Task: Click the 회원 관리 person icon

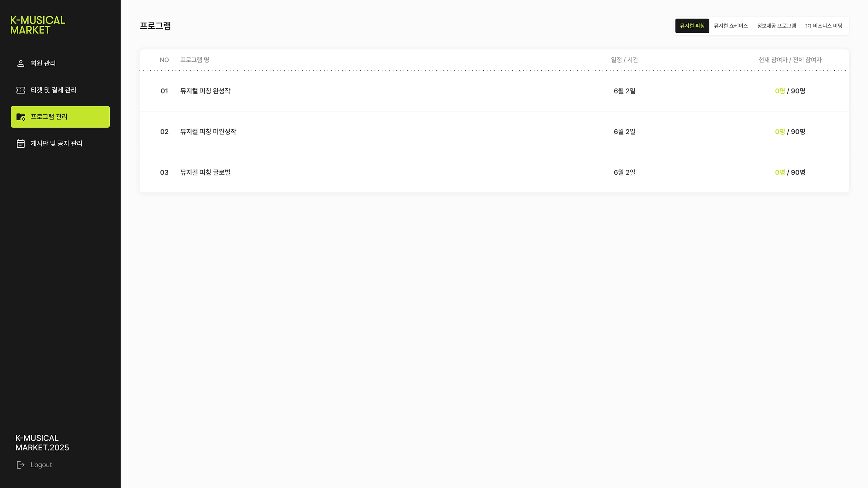Action: [x=20, y=63]
